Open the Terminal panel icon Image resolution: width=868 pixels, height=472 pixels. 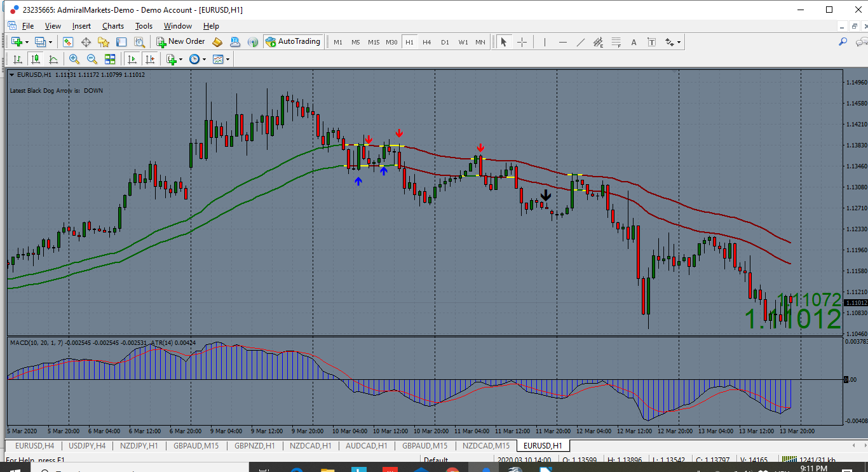tap(121, 42)
